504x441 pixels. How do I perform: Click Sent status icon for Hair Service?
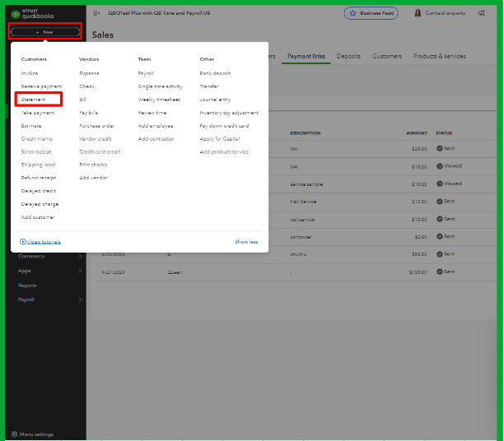pyautogui.click(x=439, y=202)
